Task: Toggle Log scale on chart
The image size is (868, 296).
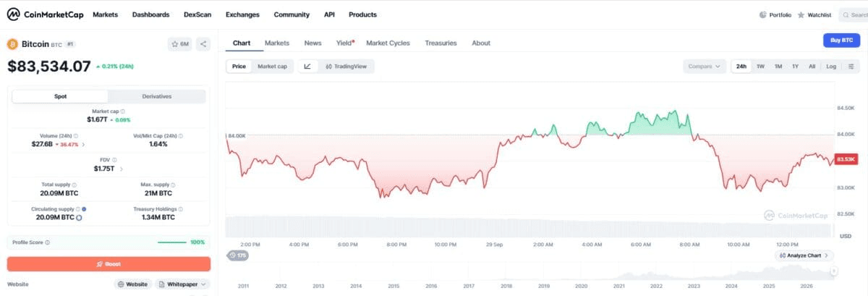Action: coord(831,67)
